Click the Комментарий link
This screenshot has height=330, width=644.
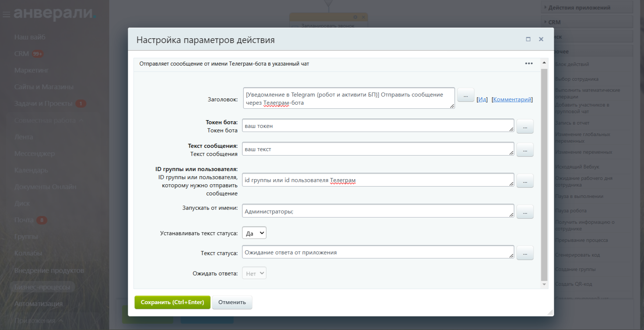coord(512,100)
